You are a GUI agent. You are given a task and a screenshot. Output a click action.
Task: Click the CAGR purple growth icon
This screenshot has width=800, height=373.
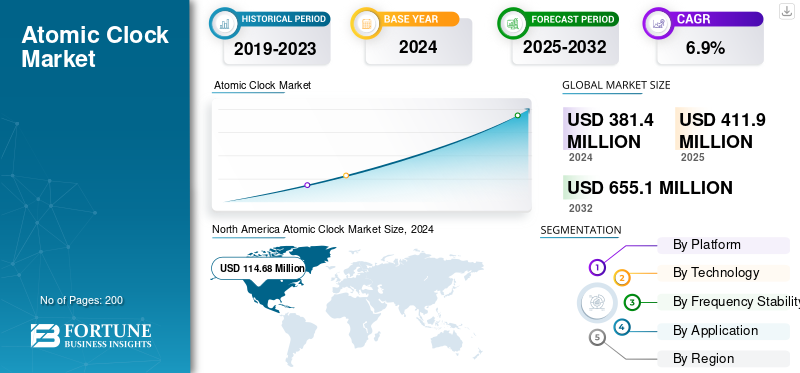658,23
